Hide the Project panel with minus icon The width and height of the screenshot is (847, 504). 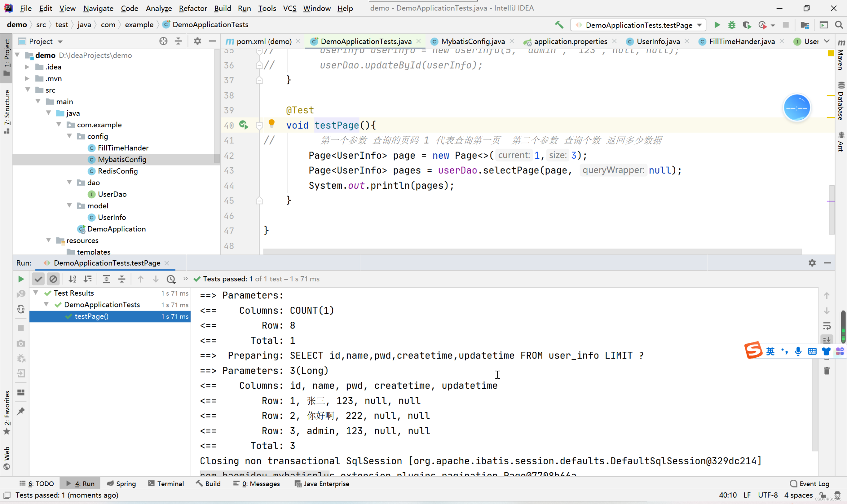tap(212, 41)
